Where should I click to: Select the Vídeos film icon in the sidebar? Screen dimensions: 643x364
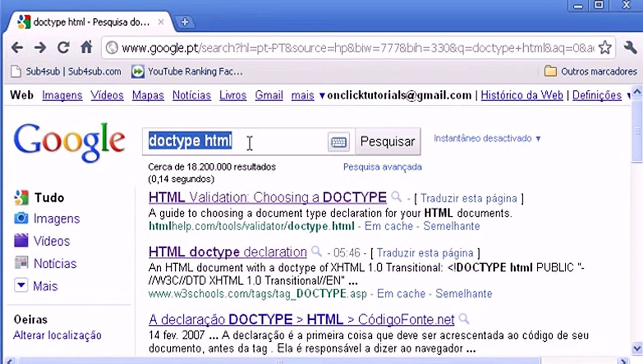coord(21,241)
